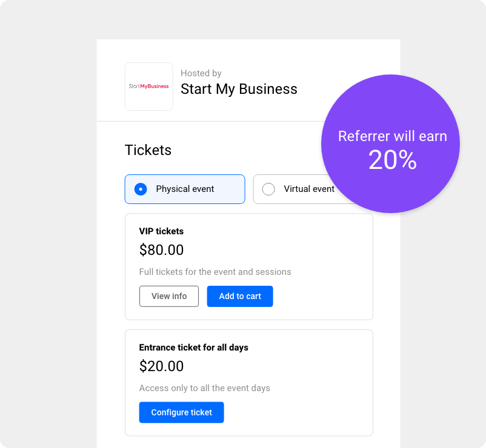Viewport: 486px width, 448px height.
Task: Click the VIP tickets title
Action: [161, 231]
